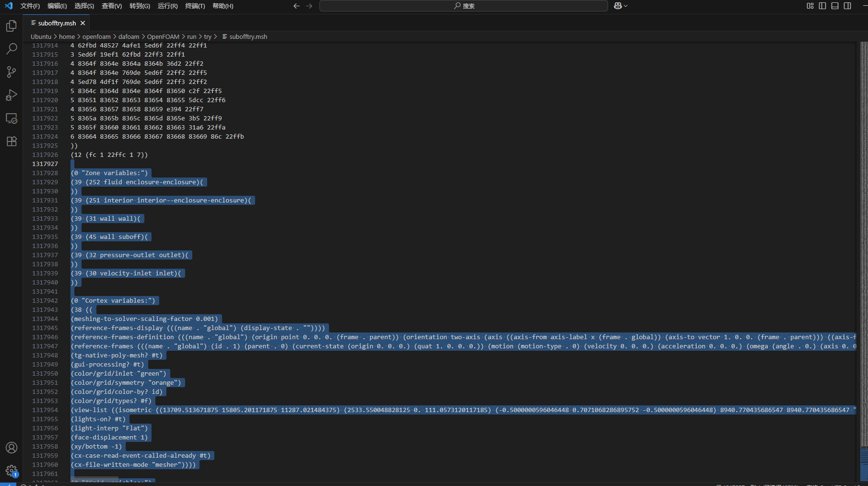
Task: Expand the 'dafoam' breadcrumb folder
Action: point(129,36)
